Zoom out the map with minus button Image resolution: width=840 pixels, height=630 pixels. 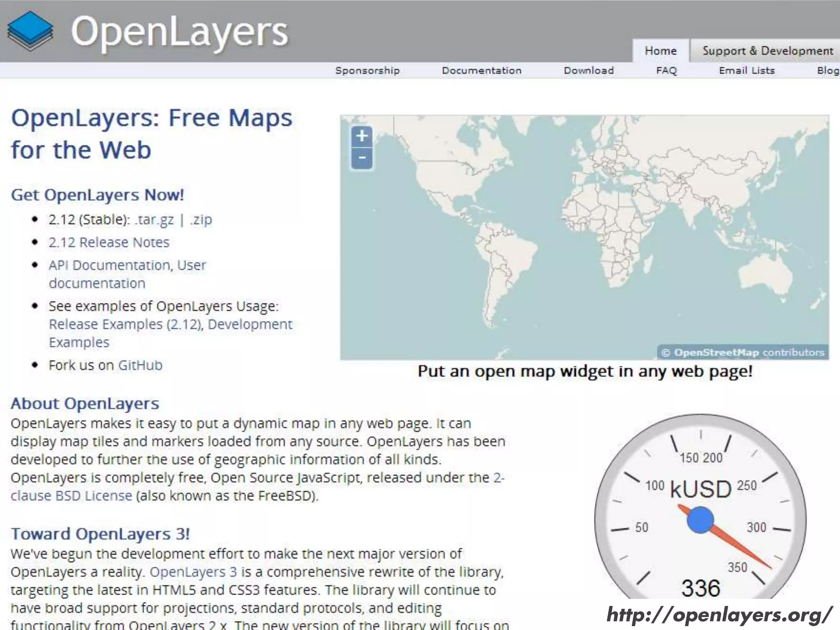362,158
